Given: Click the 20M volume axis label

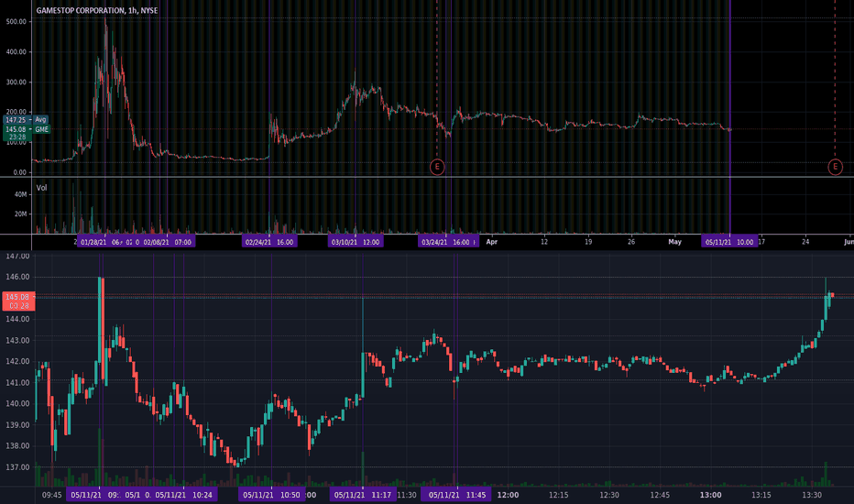Looking at the screenshot, I should (x=21, y=214).
